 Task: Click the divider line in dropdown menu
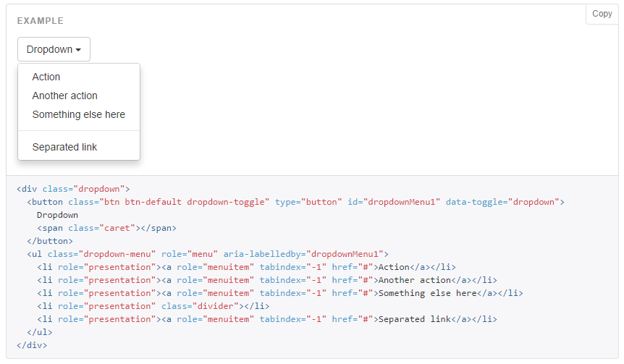(x=79, y=131)
